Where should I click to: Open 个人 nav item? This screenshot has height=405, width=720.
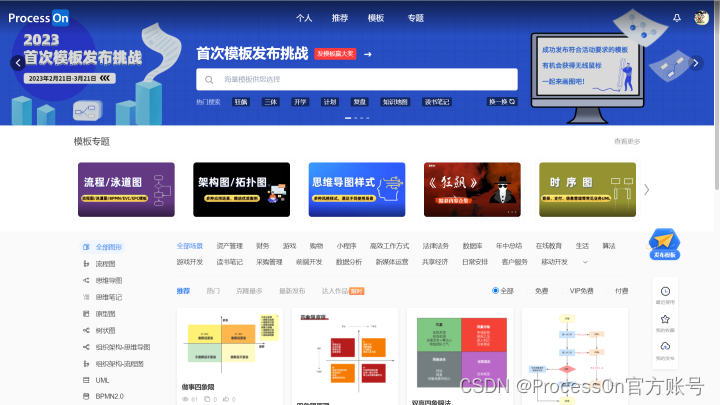click(x=304, y=18)
